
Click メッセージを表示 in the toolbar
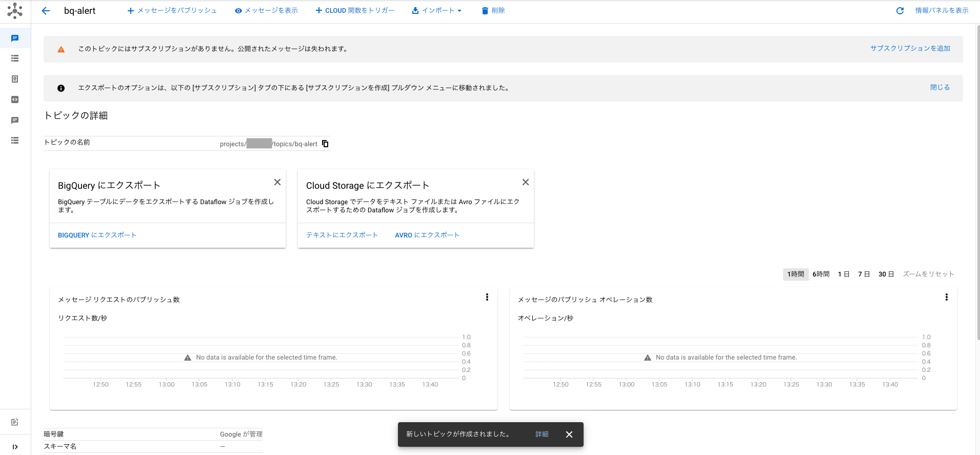tap(266, 11)
